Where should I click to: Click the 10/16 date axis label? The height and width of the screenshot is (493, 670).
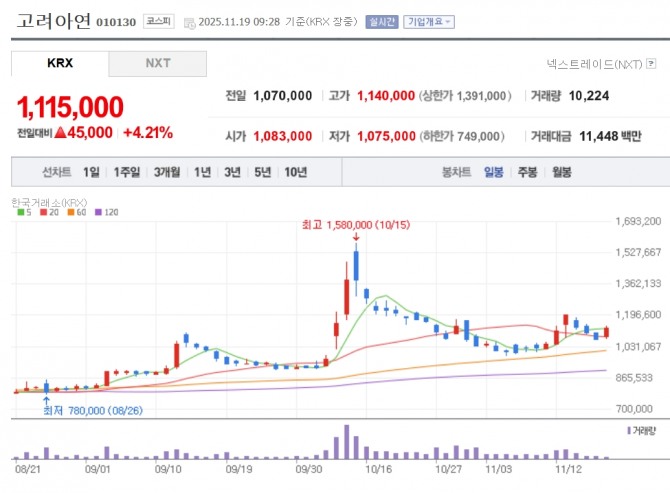379,469
